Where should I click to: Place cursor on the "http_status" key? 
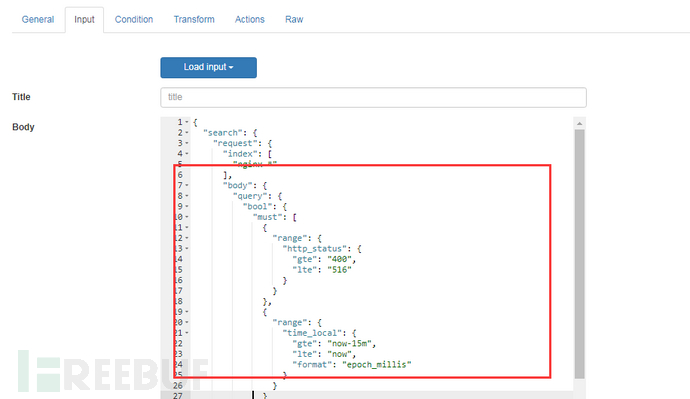[x=315, y=249]
